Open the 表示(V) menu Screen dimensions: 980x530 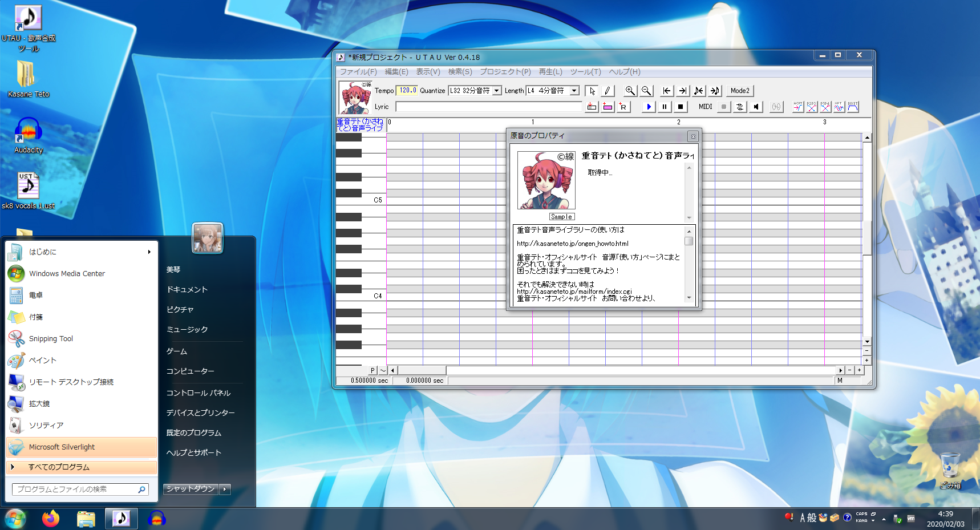[x=428, y=72]
